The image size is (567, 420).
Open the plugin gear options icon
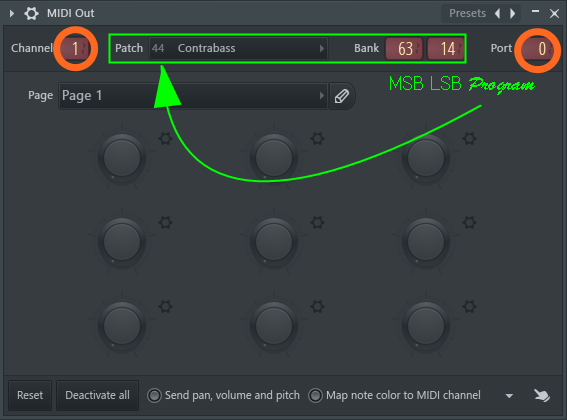coord(31,13)
